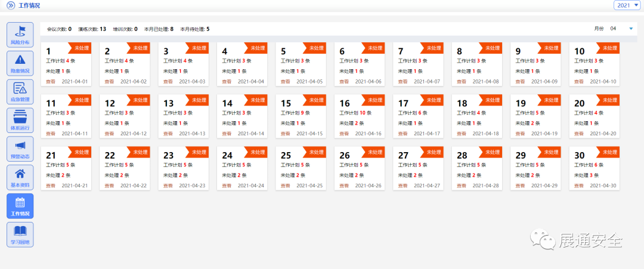Open the 风险分布 flag icon

(20, 35)
